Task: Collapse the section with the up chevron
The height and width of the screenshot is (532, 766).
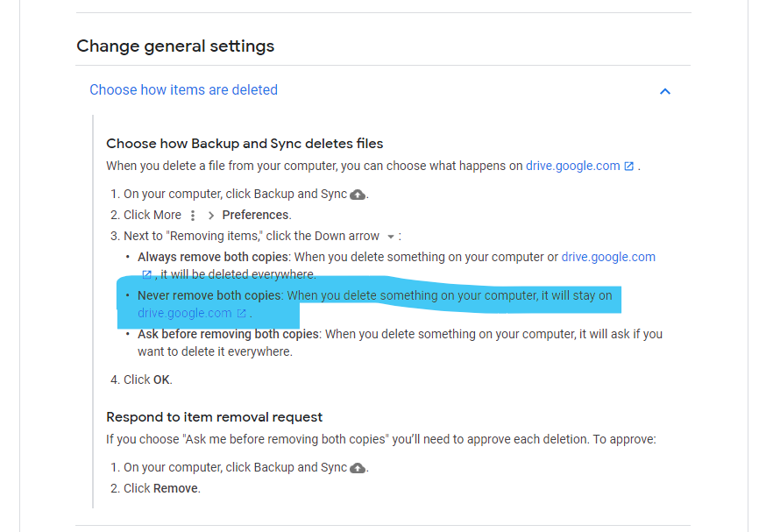Action: 665,91
